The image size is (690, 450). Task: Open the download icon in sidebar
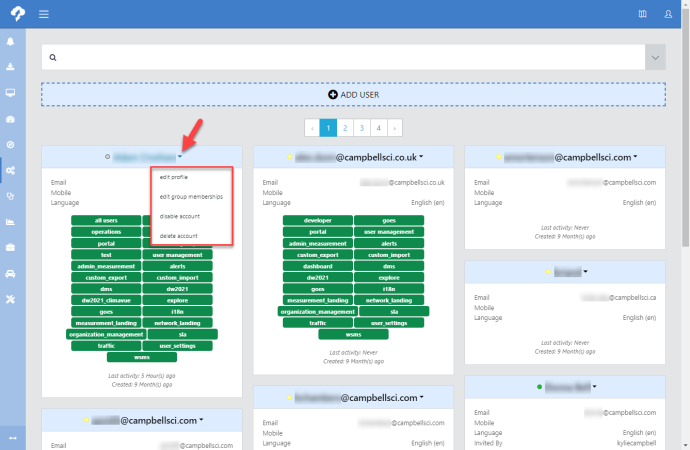tap(11, 67)
